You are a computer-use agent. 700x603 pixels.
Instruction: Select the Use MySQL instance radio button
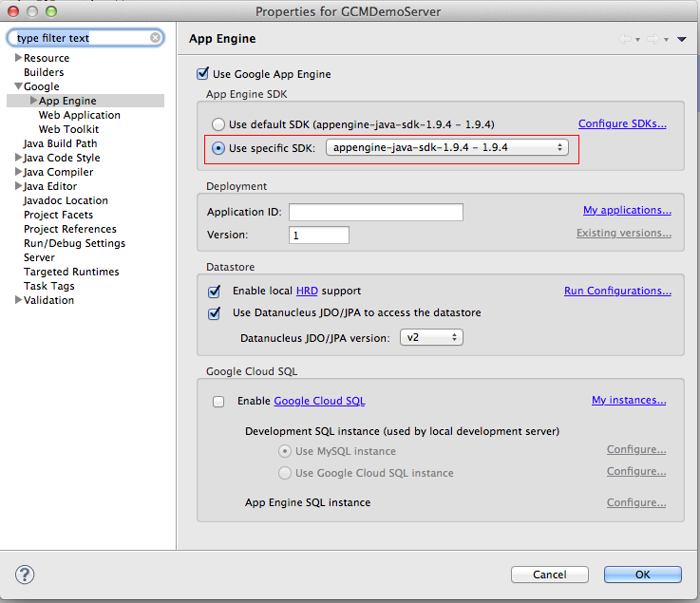click(x=285, y=451)
